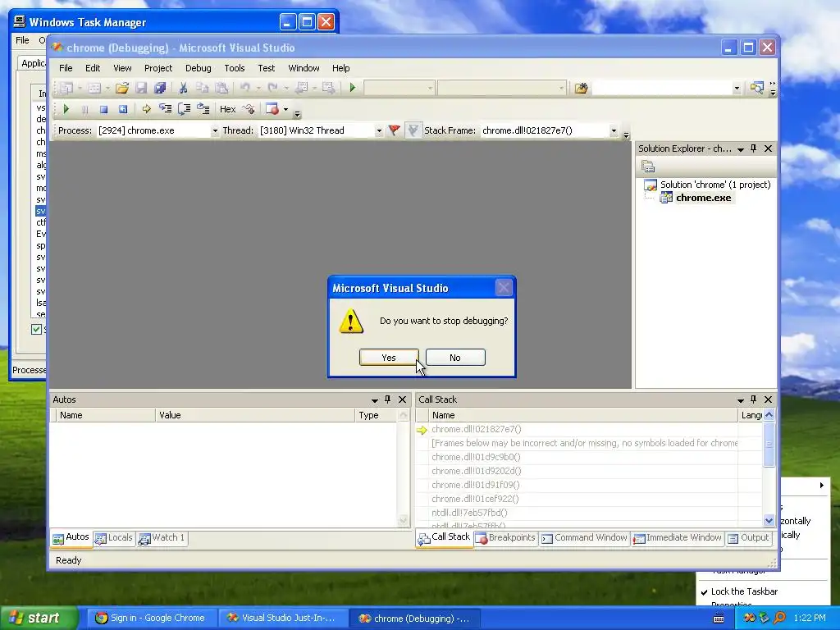Switch to the Command Window tab
Image resolution: width=840 pixels, height=630 pixels.
[584, 538]
